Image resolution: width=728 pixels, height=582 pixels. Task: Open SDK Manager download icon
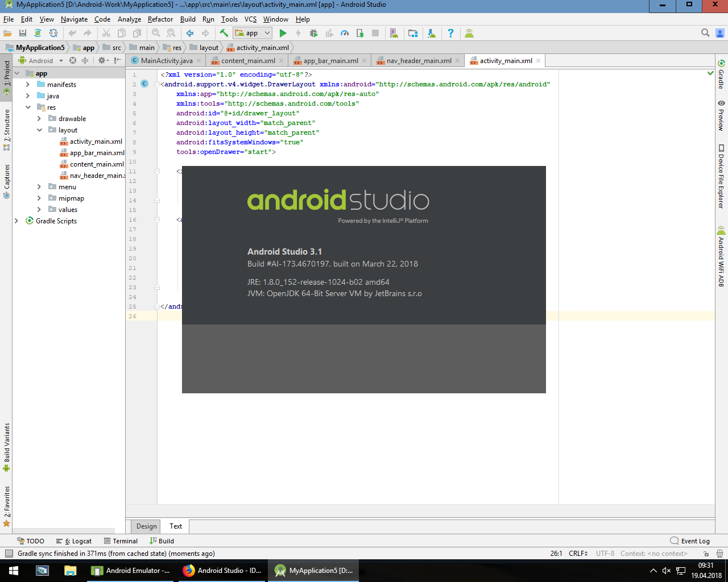click(432, 34)
